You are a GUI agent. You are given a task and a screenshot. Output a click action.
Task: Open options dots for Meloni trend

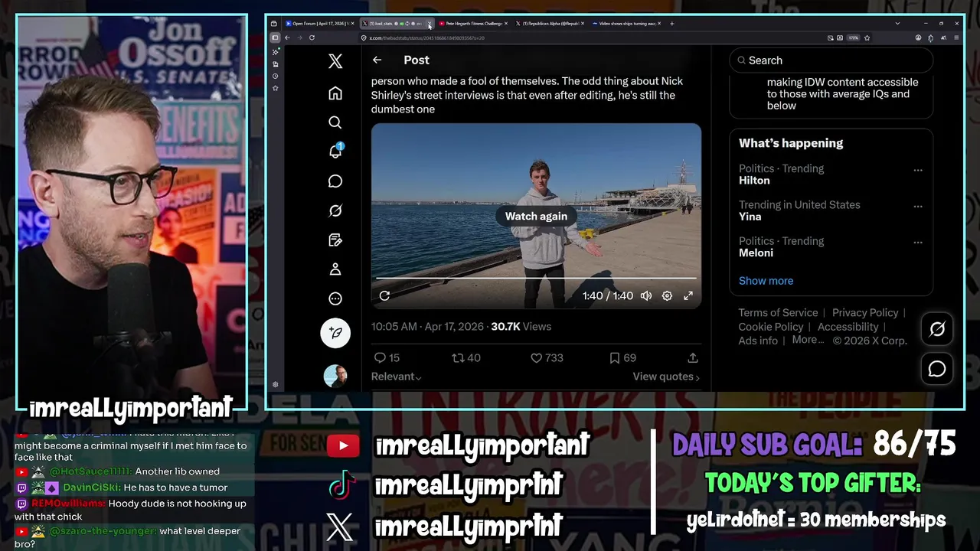coord(918,242)
